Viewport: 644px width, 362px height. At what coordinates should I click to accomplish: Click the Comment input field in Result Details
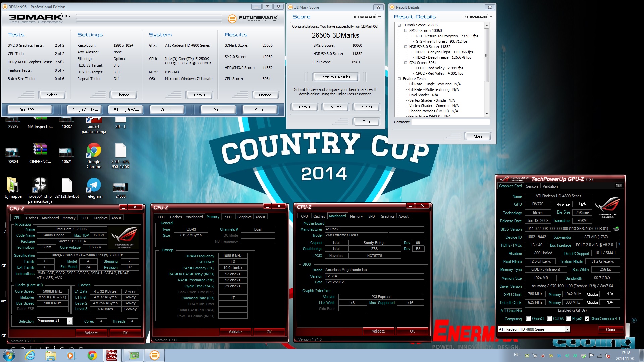(450, 122)
